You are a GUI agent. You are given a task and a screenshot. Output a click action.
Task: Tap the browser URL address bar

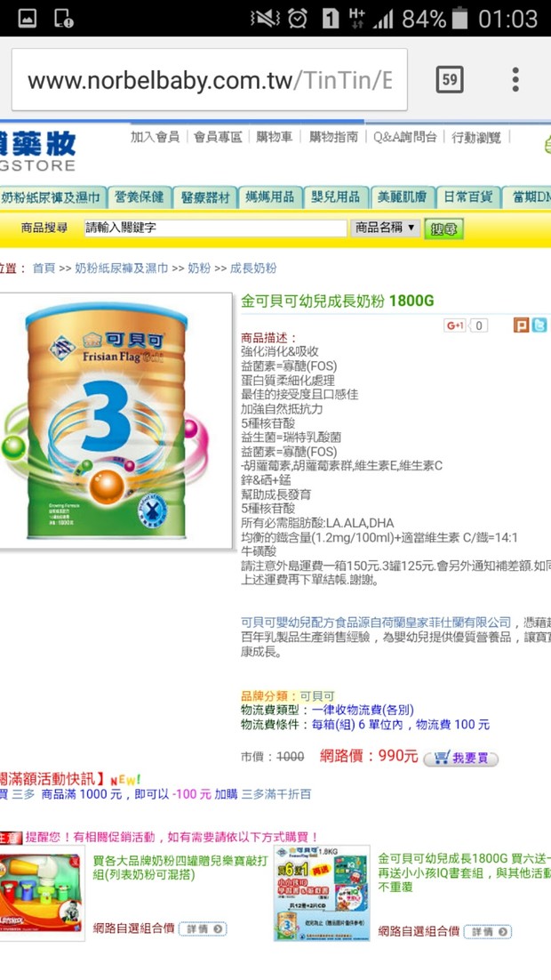coord(209,80)
